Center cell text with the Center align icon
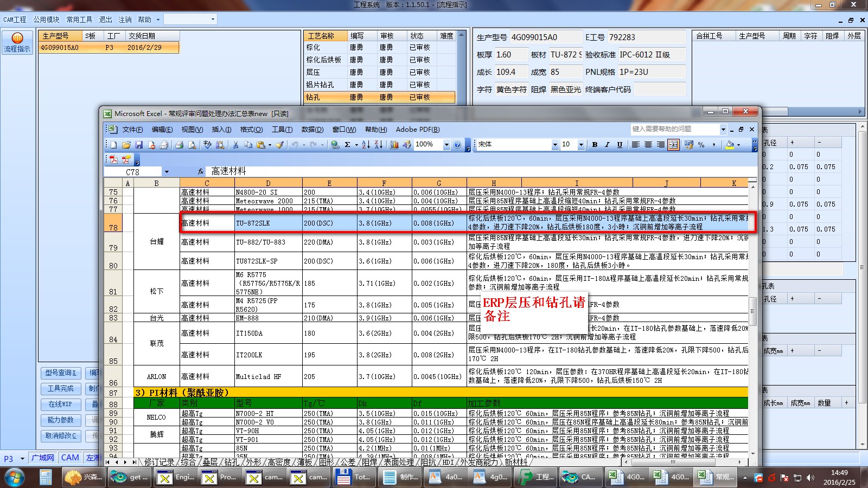 click(648, 145)
